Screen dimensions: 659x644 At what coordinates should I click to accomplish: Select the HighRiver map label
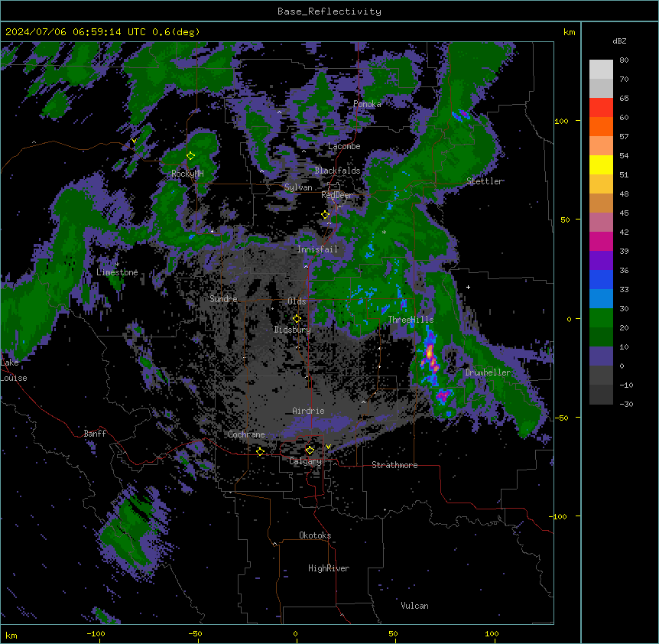pos(329,568)
